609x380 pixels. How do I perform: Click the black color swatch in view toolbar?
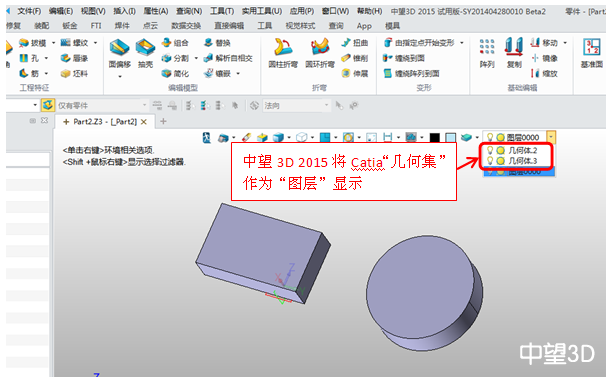pyautogui.click(x=435, y=137)
